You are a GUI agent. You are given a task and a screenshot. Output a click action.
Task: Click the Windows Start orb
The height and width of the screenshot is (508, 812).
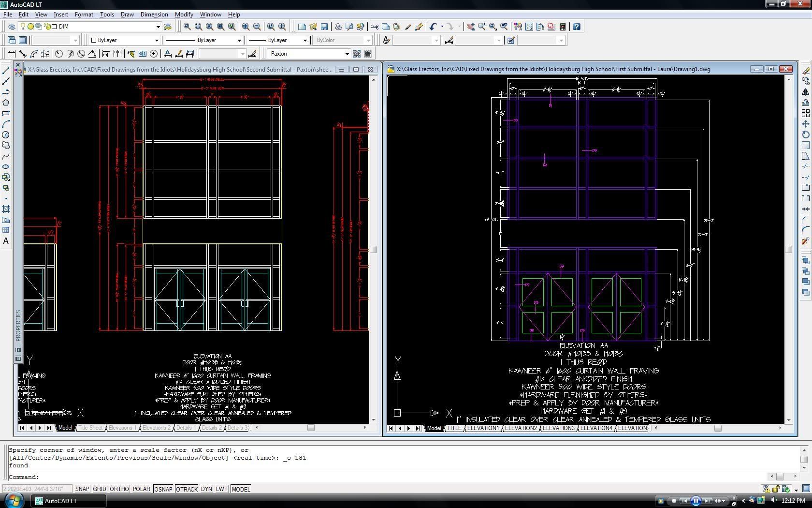coord(14,500)
